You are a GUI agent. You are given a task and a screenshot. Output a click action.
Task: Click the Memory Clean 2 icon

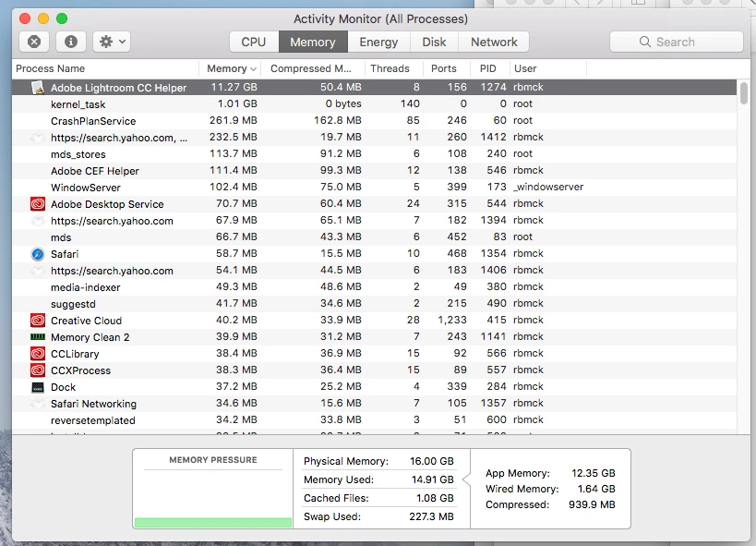[x=38, y=337]
